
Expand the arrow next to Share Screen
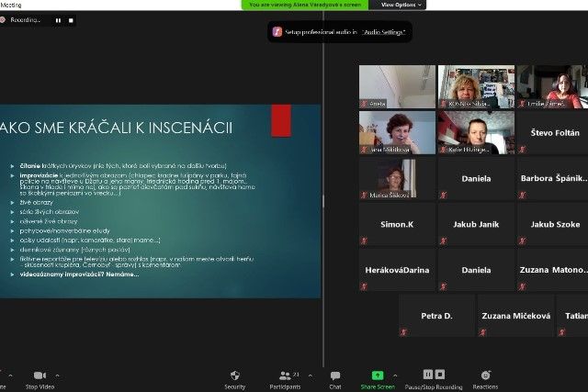coord(394,375)
